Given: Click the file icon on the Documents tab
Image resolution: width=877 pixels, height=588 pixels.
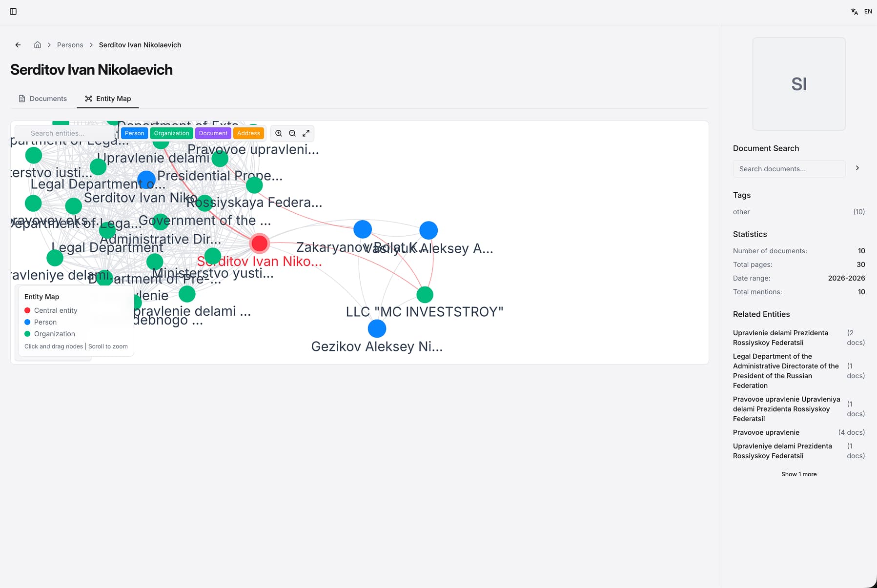Looking at the screenshot, I should [22, 98].
